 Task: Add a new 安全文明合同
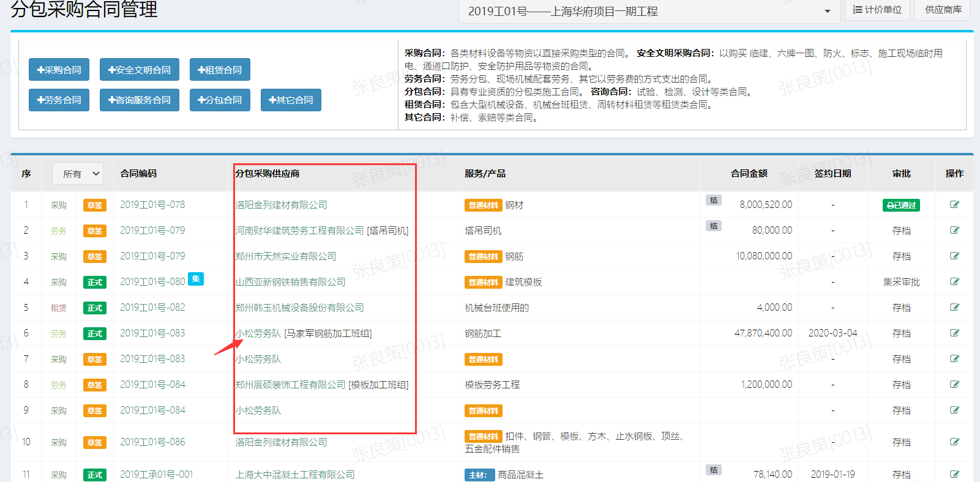[x=140, y=70]
